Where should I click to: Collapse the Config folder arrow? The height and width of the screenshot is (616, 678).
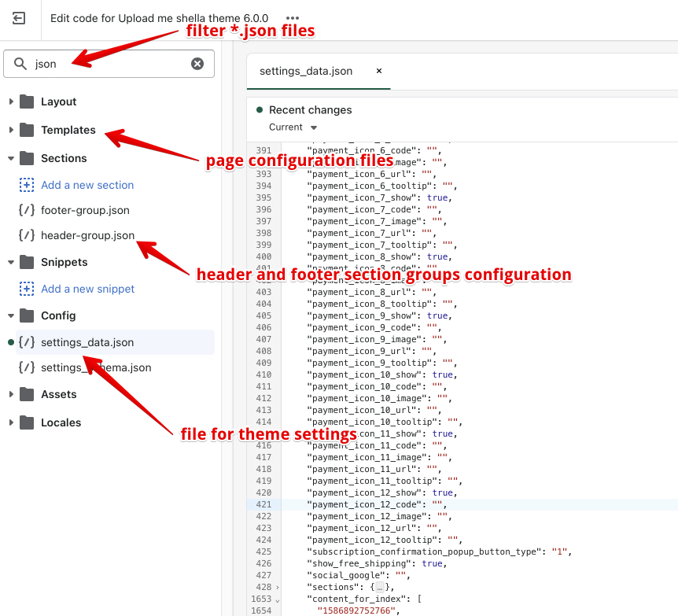(x=11, y=315)
